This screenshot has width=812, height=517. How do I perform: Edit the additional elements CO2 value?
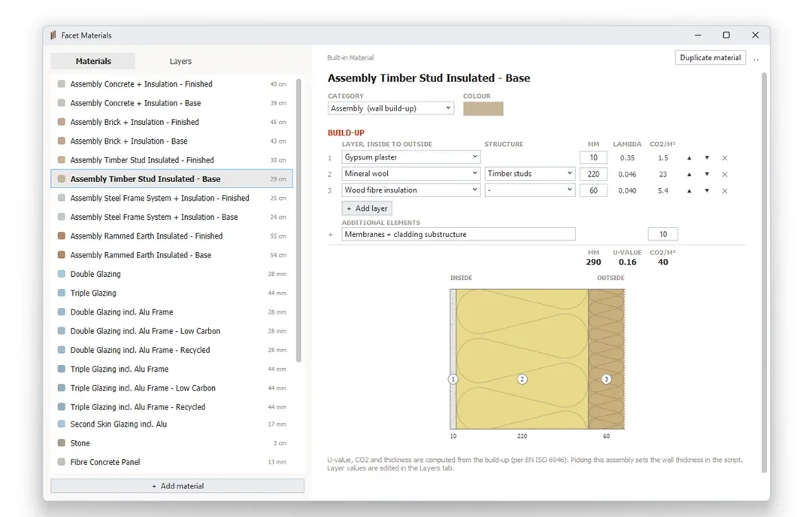pyautogui.click(x=663, y=234)
